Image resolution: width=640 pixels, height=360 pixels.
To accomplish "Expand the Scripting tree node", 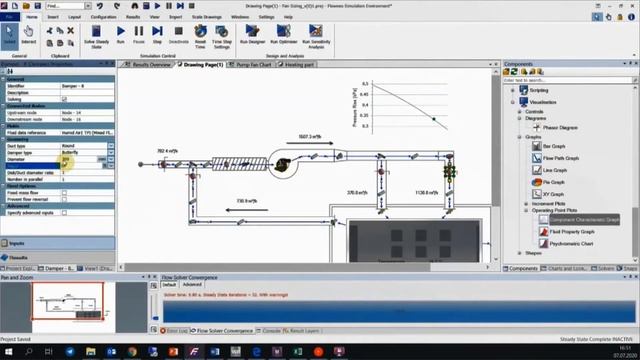I will click(x=513, y=90).
